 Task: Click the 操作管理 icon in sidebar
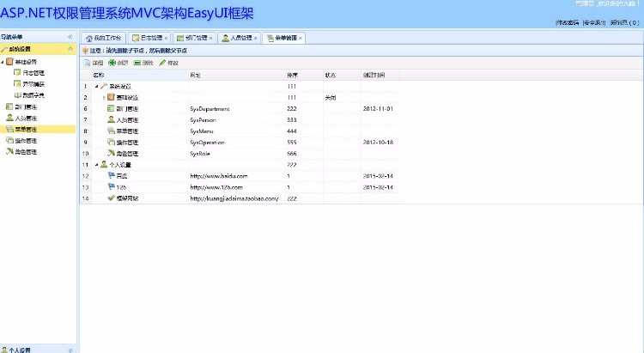coord(9,140)
